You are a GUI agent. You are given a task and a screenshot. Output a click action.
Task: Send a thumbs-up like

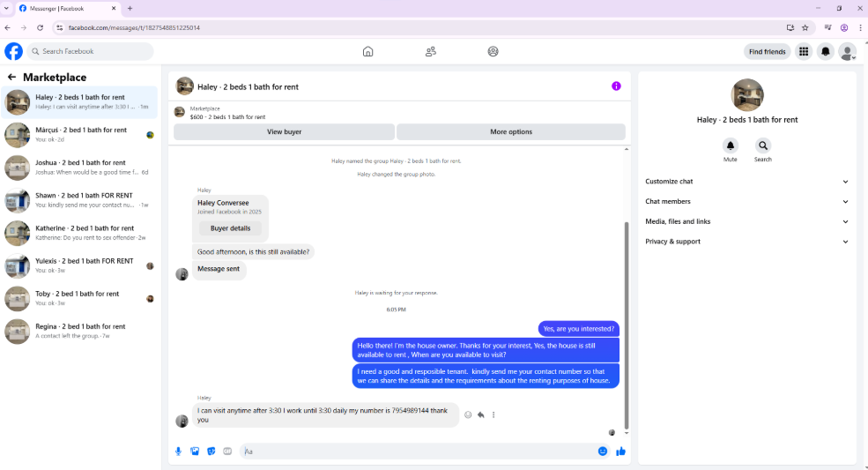tap(620, 451)
